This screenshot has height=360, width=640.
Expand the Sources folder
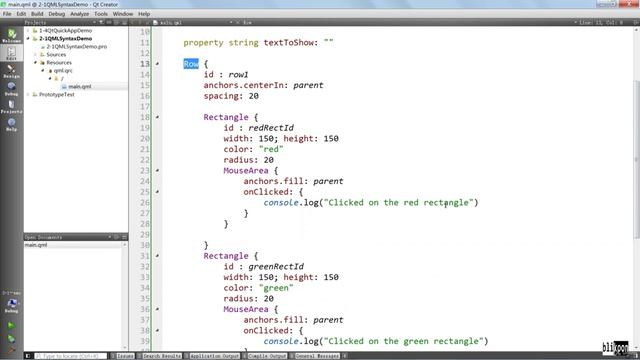click(35, 54)
